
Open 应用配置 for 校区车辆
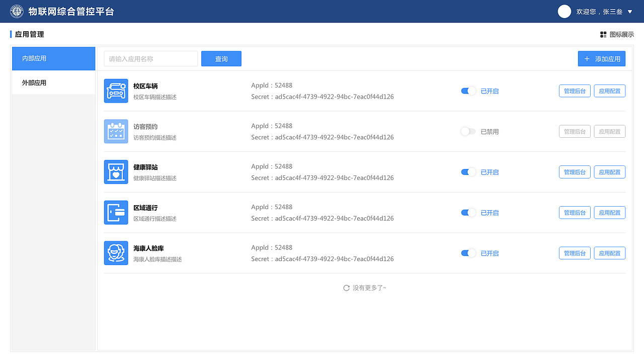click(610, 91)
